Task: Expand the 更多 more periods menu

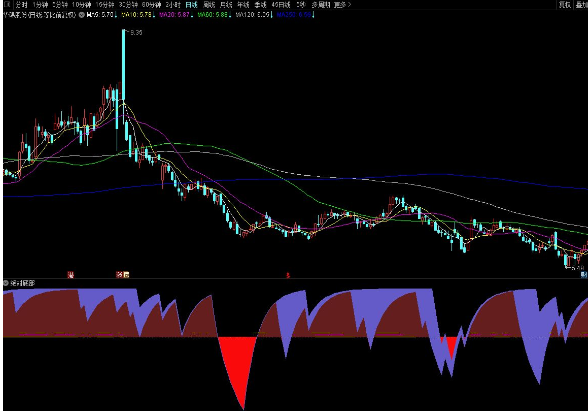Action: tap(342, 5)
